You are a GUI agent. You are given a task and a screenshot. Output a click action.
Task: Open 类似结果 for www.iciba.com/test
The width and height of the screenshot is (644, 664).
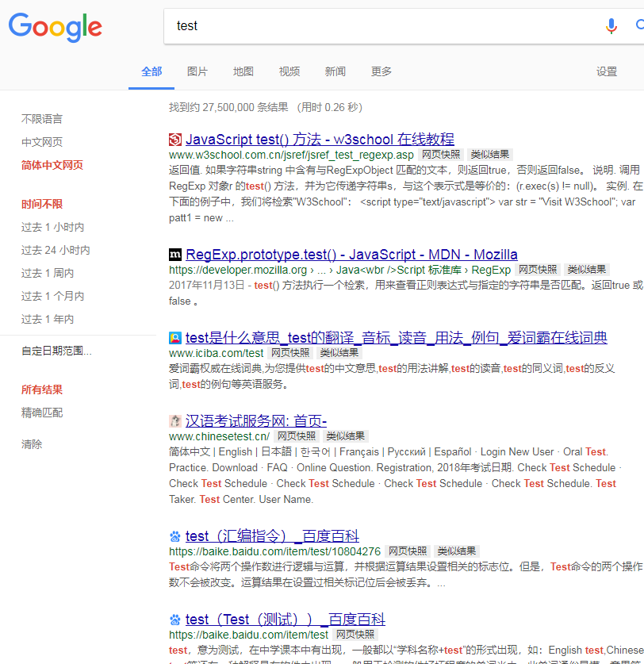tap(339, 353)
